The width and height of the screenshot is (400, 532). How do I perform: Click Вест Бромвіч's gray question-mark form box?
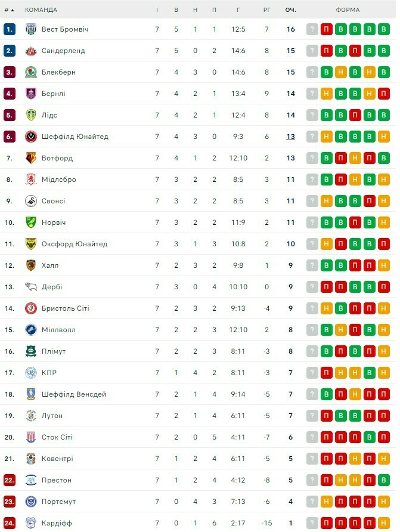(x=312, y=29)
